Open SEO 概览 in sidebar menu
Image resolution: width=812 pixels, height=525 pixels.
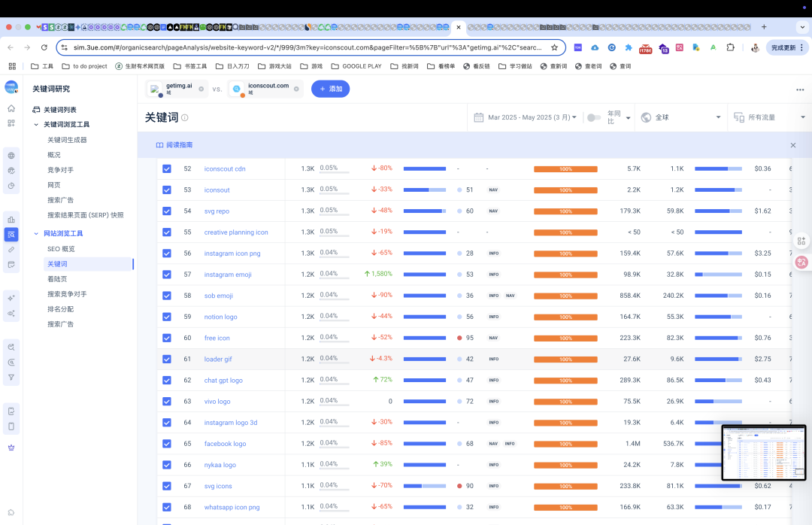(61, 249)
